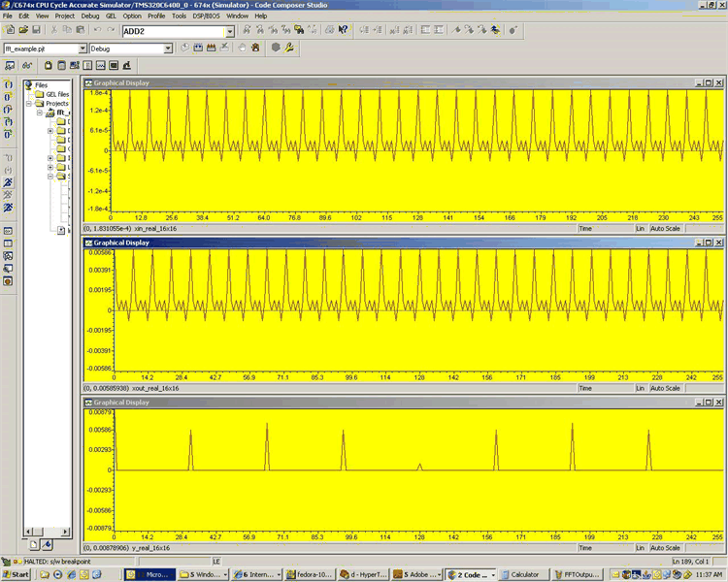Click the Cut scissors icon
728x582 pixels.
pyautogui.click(x=53, y=31)
